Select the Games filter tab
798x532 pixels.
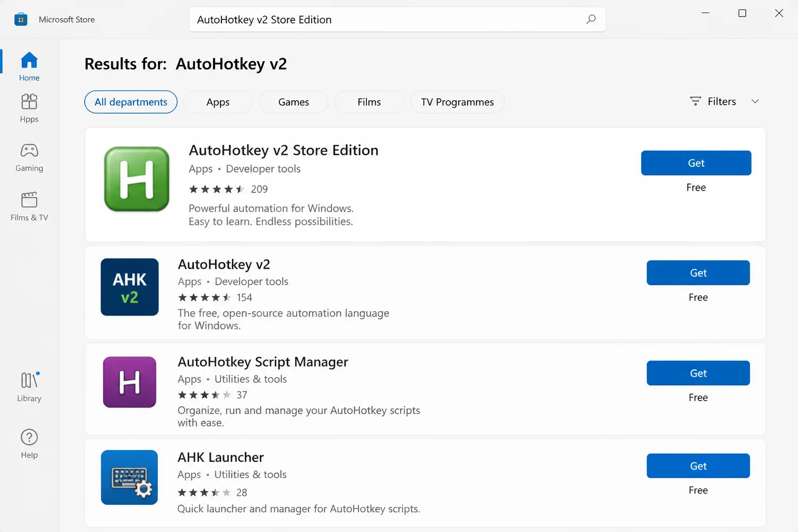coord(294,102)
